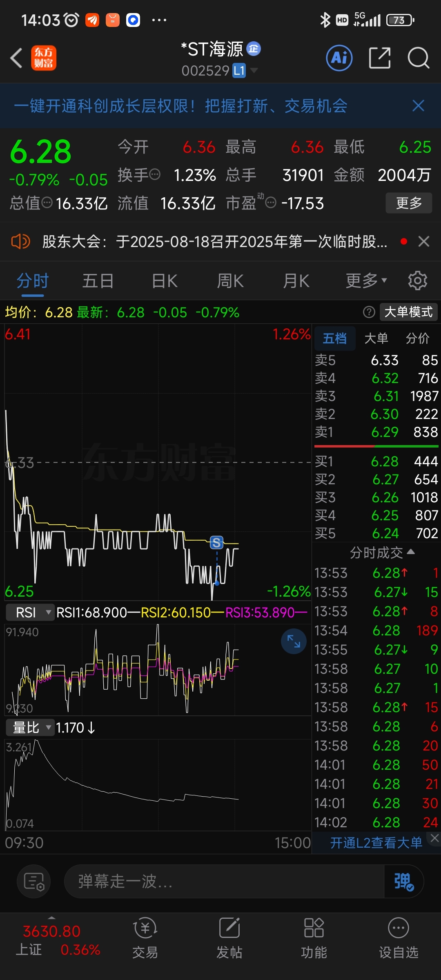The width and height of the screenshot is (441, 980).
Task: Tap the question mark help icon
Action: pos(369,312)
